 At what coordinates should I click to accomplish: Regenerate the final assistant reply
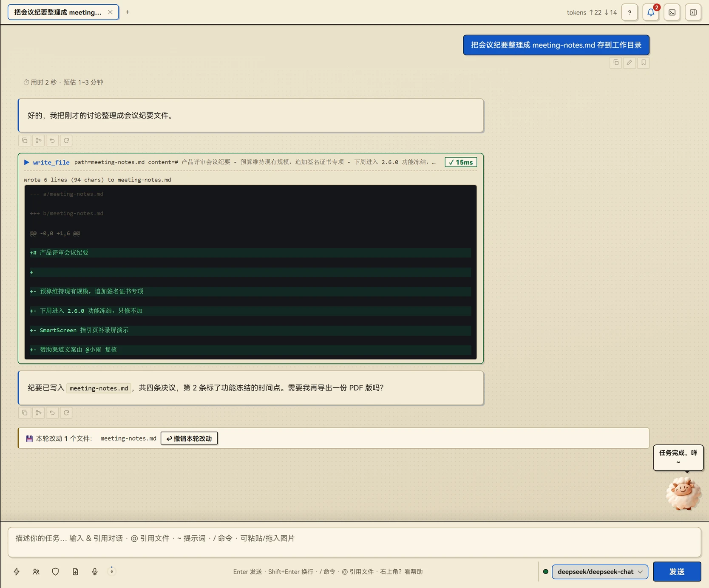66,413
